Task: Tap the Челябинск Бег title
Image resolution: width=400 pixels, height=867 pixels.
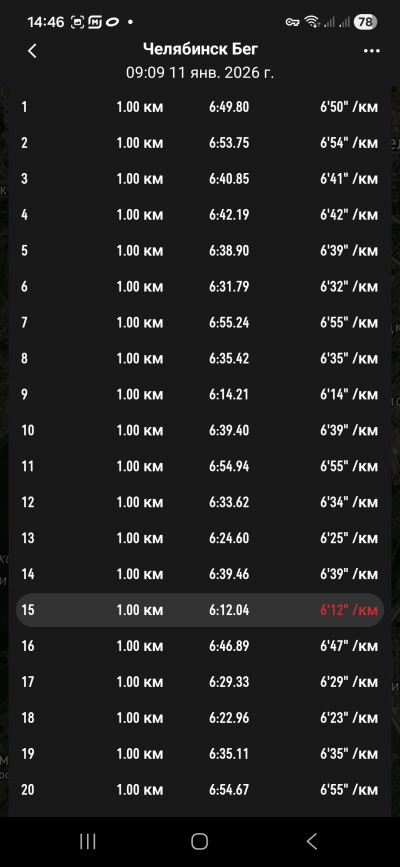Action: point(200,49)
